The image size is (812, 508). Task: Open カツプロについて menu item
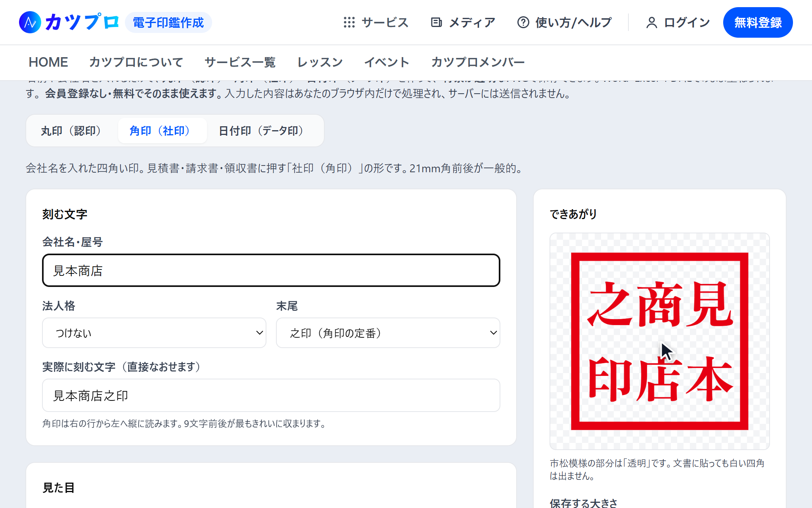(x=136, y=62)
